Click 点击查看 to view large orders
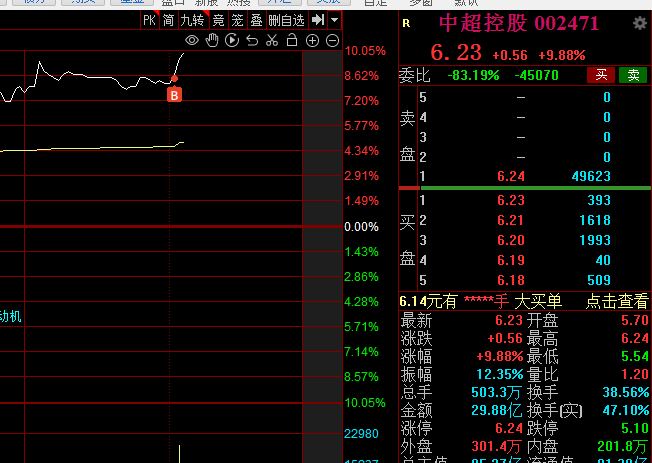The width and height of the screenshot is (652, 463). pos(617,301)
